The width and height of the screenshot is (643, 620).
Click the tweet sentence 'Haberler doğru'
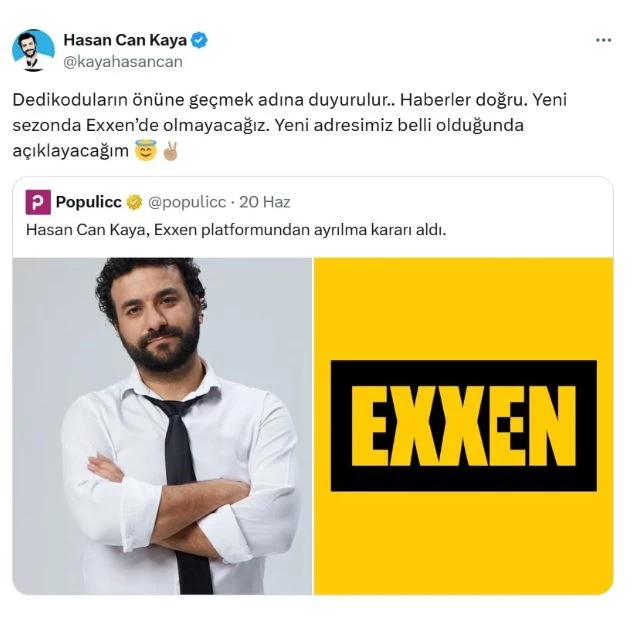(463, 100)
